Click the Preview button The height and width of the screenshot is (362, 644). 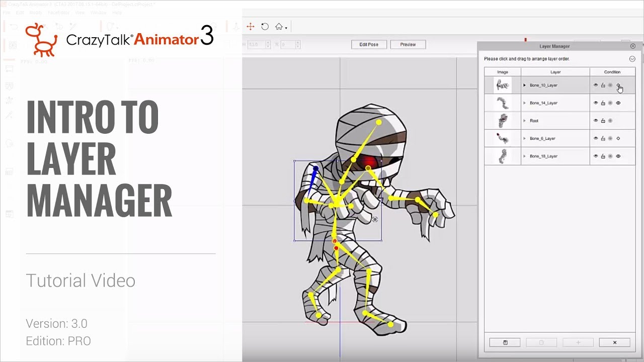coord(408,44)
